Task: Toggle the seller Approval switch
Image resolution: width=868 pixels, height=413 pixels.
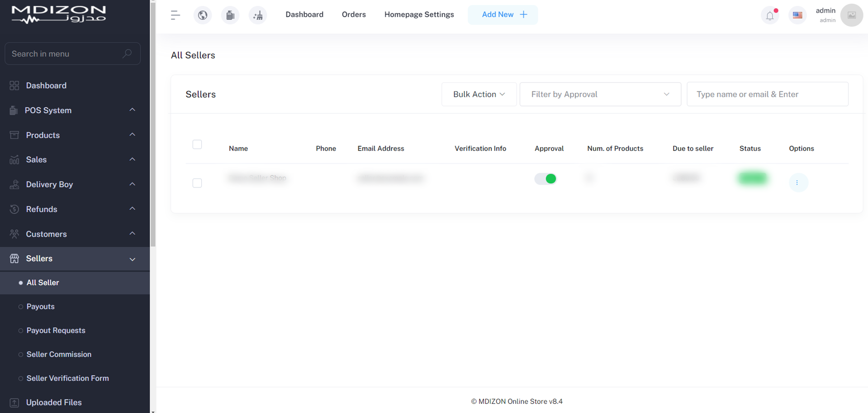Action: pyautogui.click(x=545, y=179)
